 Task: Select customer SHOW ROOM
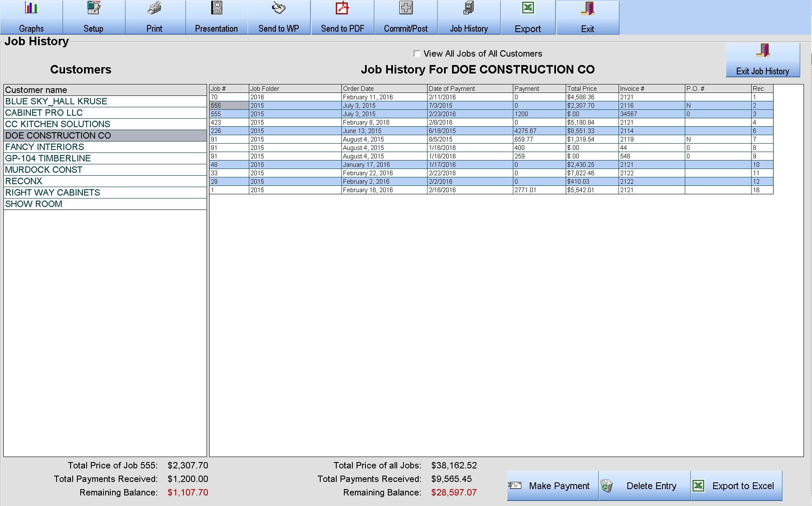(x=105, y=204)
